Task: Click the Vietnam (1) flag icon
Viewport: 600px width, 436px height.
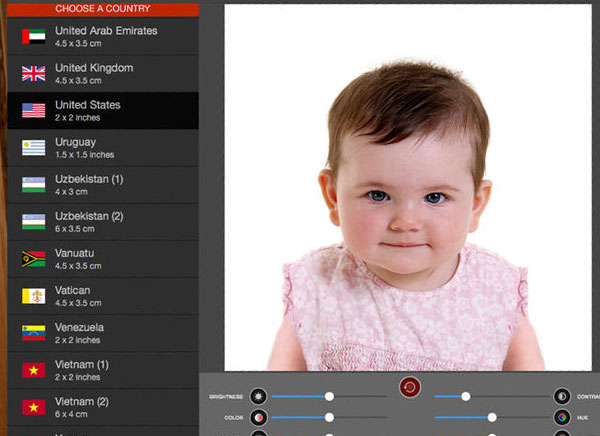Action: (x=34, y=371)
